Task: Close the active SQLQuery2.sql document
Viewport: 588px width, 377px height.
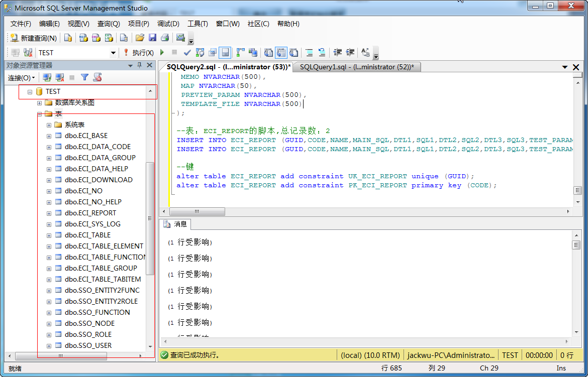Action: point(576,67)
